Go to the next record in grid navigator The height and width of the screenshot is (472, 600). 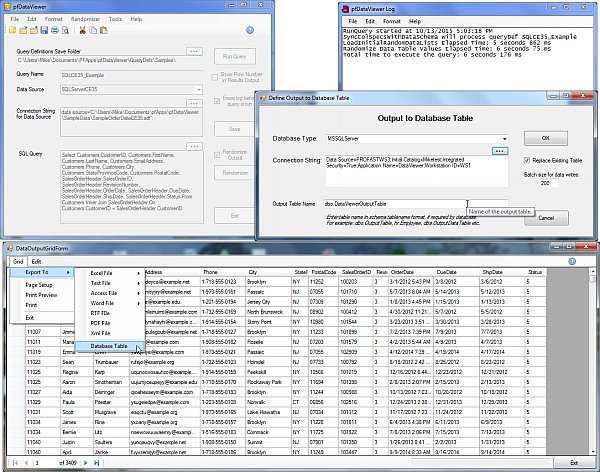point(85,463)
